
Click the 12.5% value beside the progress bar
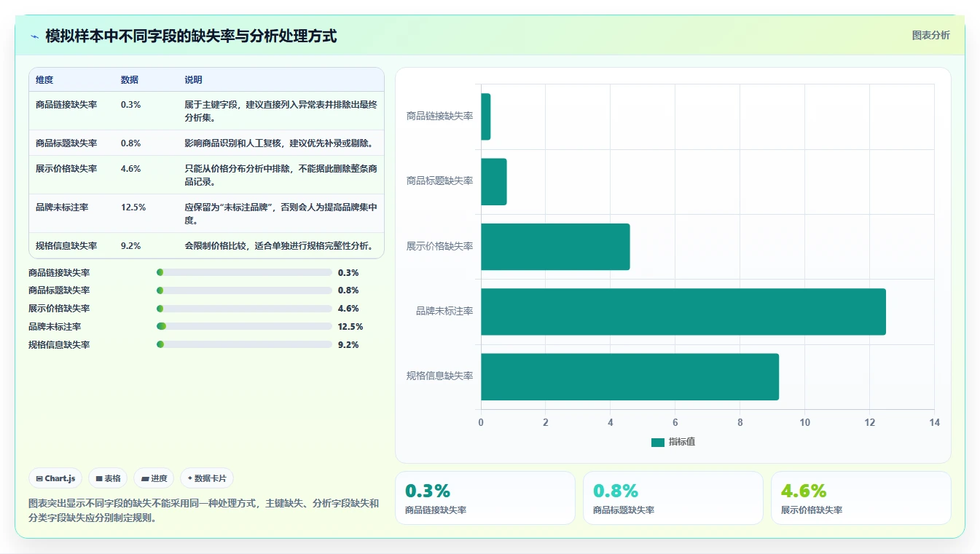coord(350,326)
